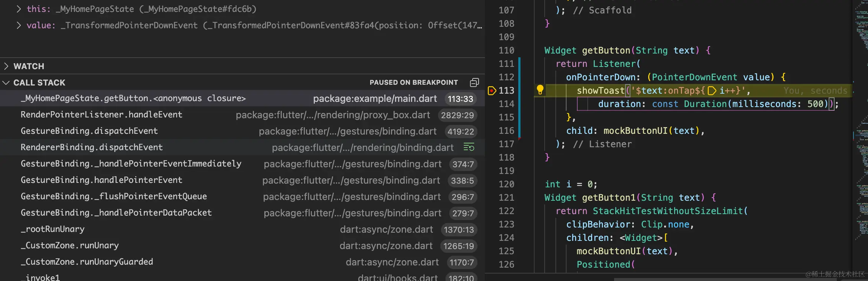Click getButton1 method name on line 121
This screenshot has height=281, width=868.
click(x=609, y=197)
